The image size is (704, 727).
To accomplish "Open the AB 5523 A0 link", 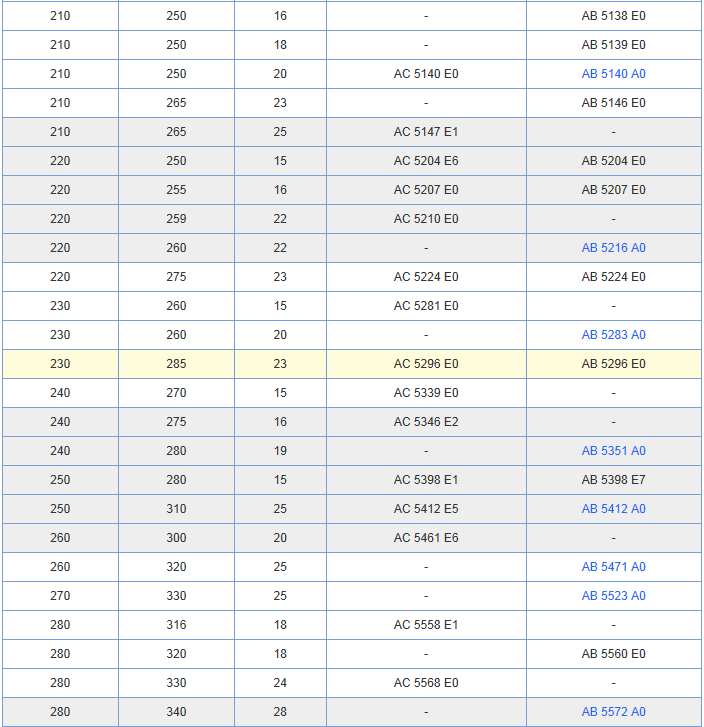I will (613, 596).
